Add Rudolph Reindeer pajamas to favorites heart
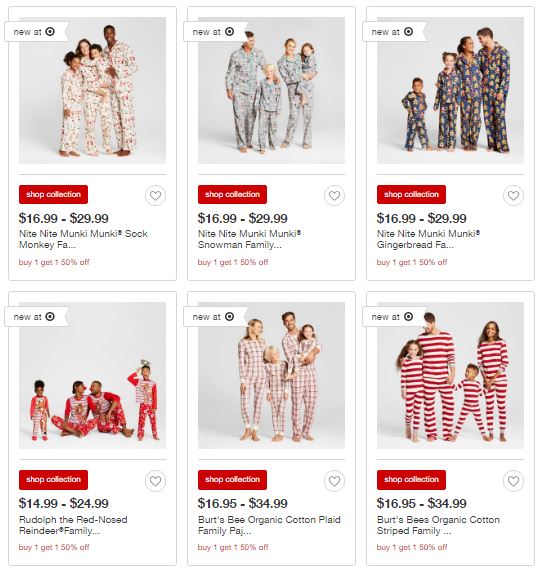Image resolution: width=541 pixels, height=569 pixels. [155, 481]
